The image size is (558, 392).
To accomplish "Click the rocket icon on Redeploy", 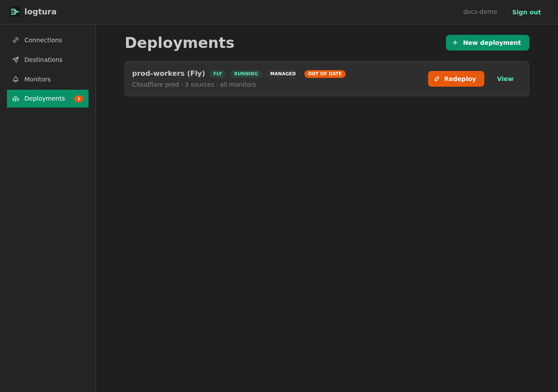I will (437, 79).
